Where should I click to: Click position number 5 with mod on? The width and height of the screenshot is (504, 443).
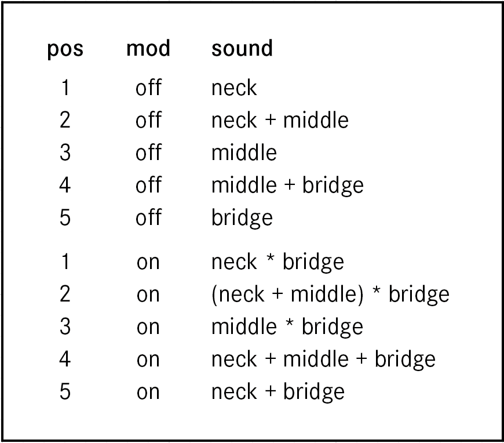(x=65, y=391)
